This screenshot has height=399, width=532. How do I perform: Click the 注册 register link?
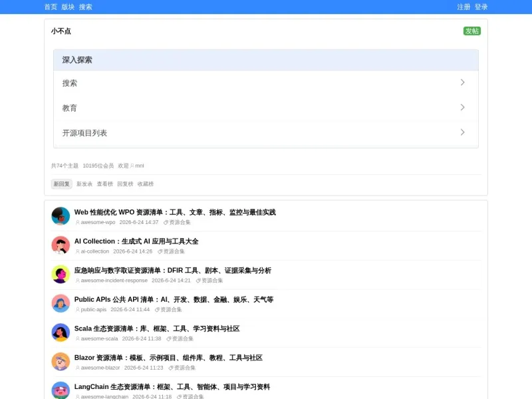(x=464, y=7)
